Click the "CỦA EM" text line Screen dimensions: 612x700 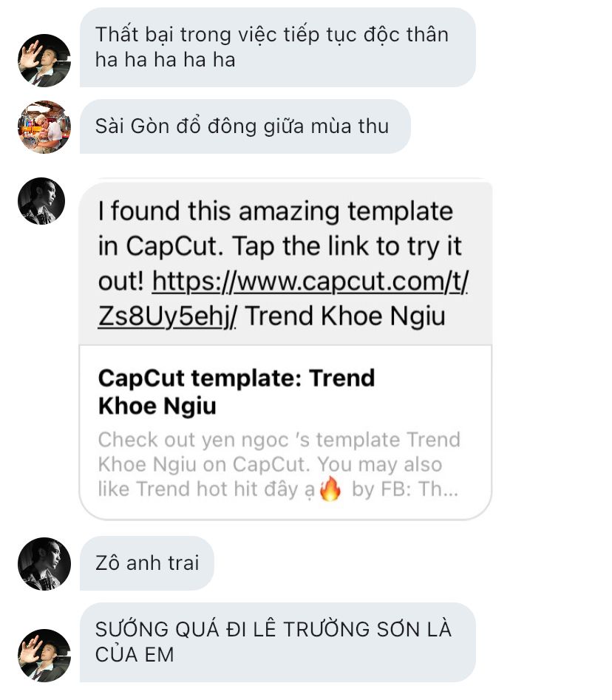[x=135, y=655]
